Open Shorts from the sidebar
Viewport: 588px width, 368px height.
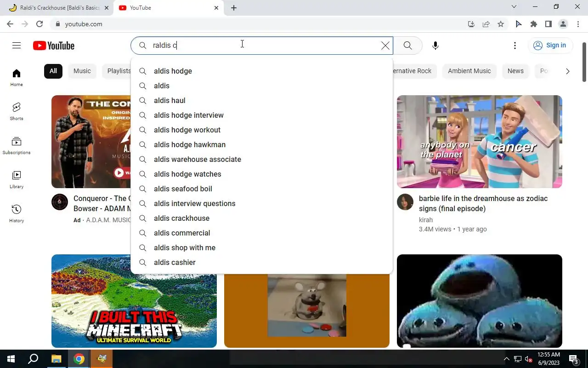(17, 112)
